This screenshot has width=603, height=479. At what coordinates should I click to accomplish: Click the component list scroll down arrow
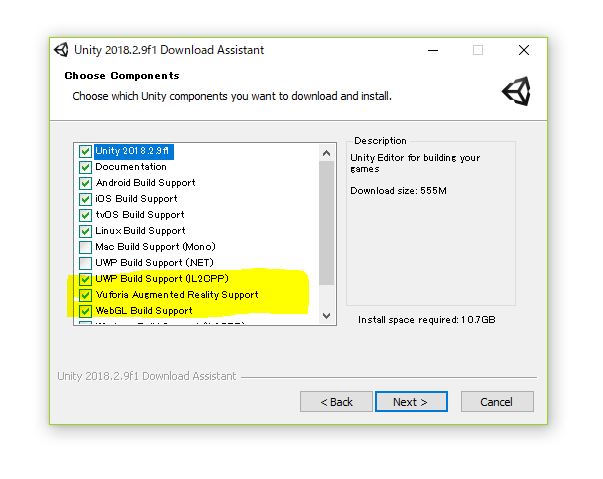click(326, 316)
